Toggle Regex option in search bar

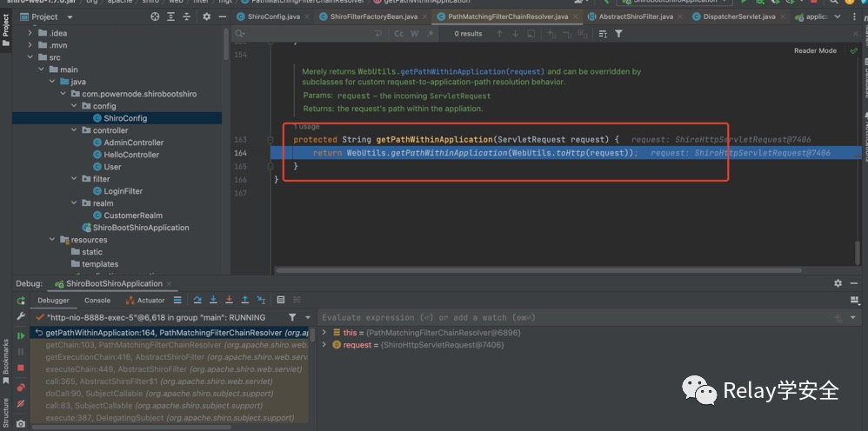click(x=430, y=34)
